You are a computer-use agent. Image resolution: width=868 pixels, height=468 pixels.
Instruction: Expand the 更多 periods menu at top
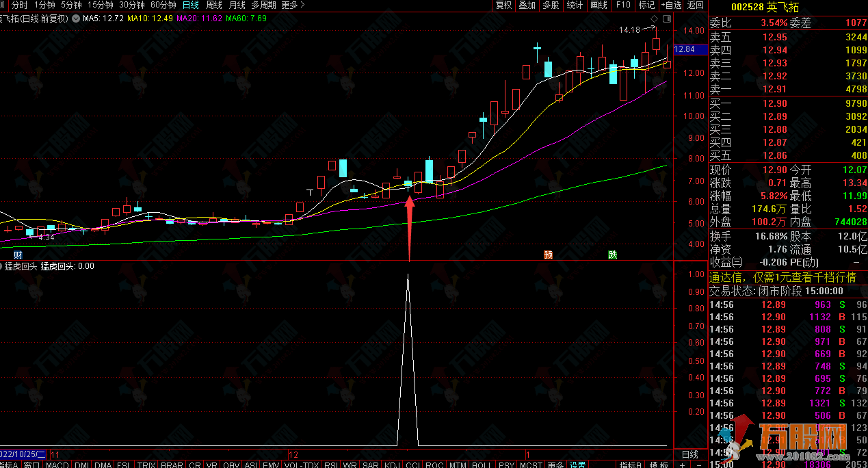tap(293, 5)
